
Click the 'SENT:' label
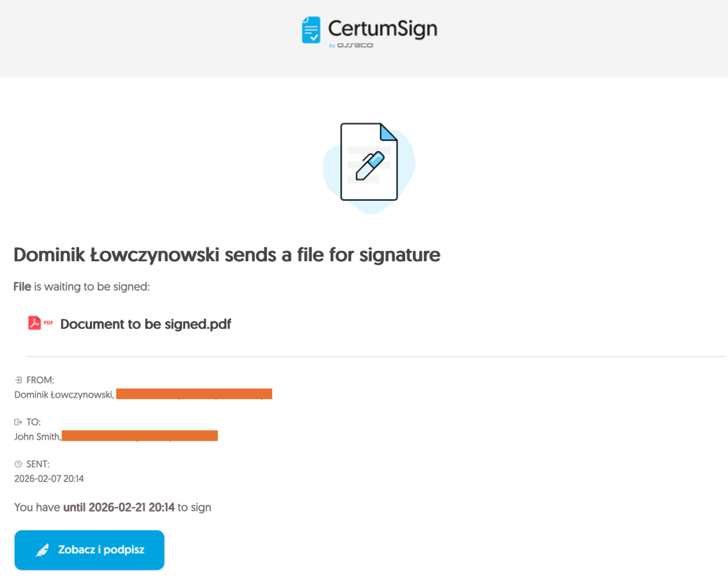coord(38,464)
